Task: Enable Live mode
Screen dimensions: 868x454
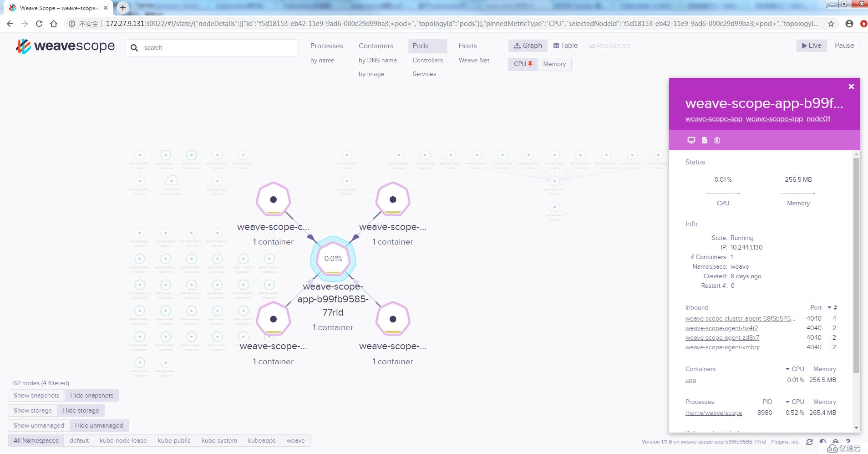Action: [x=812, y=46]
